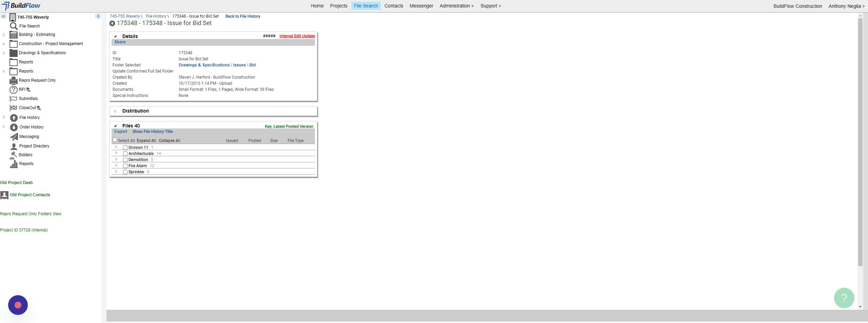This screenshot has height=323, width=868.
Task: Click the 745-755 Waverly breadcrumb link
Action: click(125, 16)
